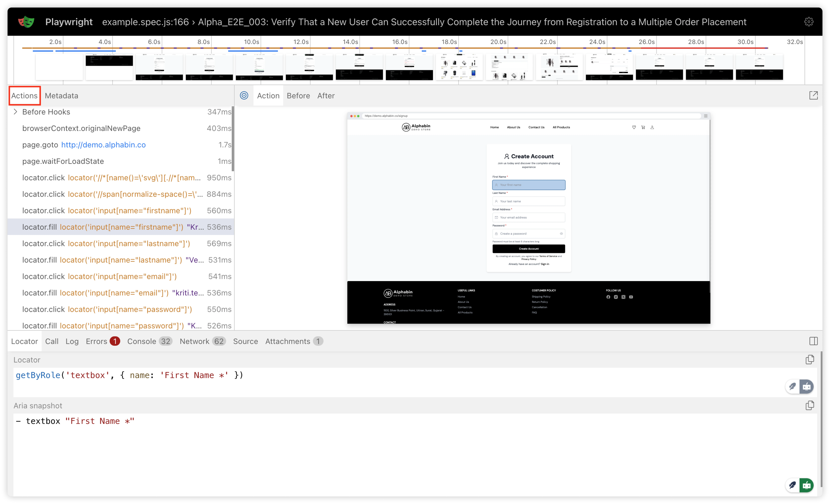
Task: Copy the Aria snapshot icon
Action: 810,405
